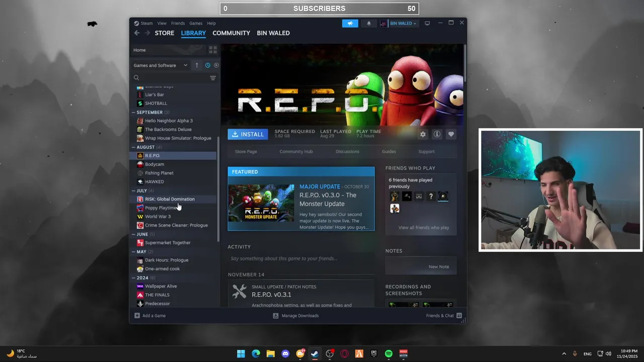Open the Friends menu
This screenshot has height=362, width=644.
click(178, 23)
